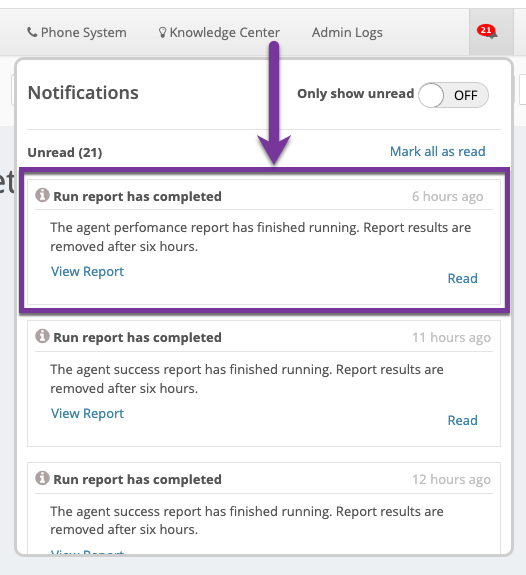Open the Knowledge Center menu

[x=219, y=33]
